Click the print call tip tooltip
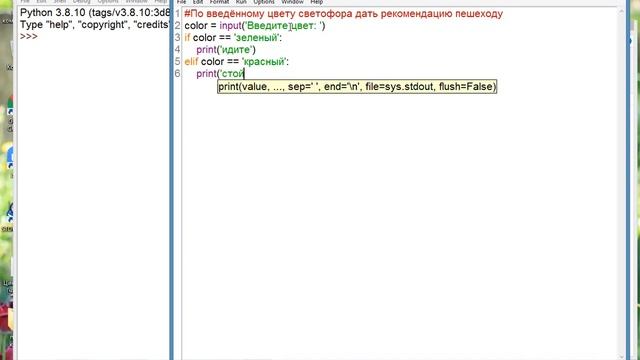The height and width of the screenshot is (360, 640). tap(357, 87)
